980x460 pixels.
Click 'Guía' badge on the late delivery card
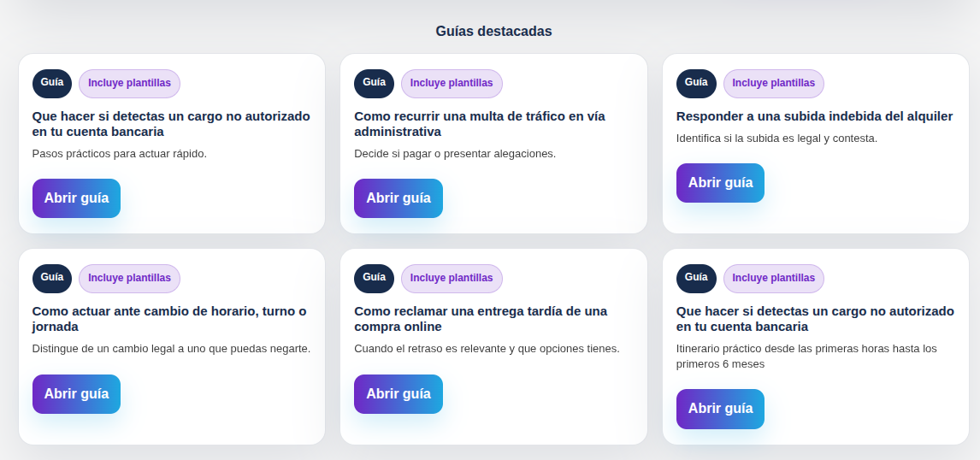[x=374, y=278]
